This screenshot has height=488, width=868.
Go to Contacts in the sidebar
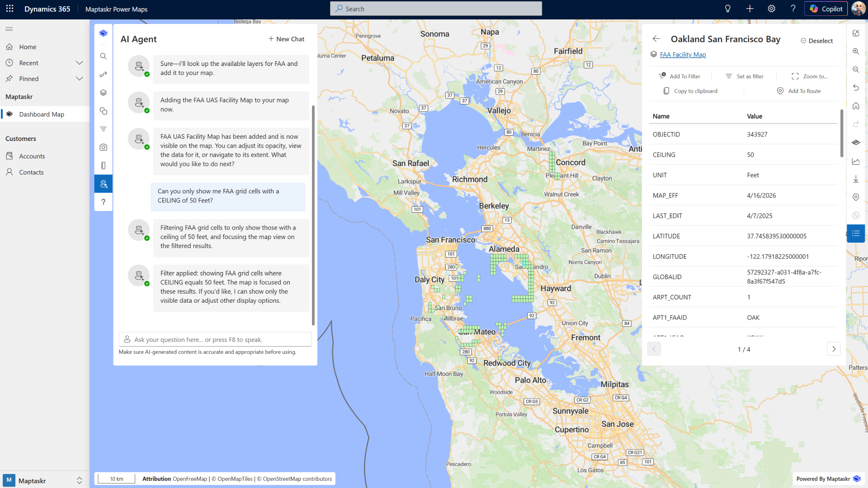coord(31,172)
